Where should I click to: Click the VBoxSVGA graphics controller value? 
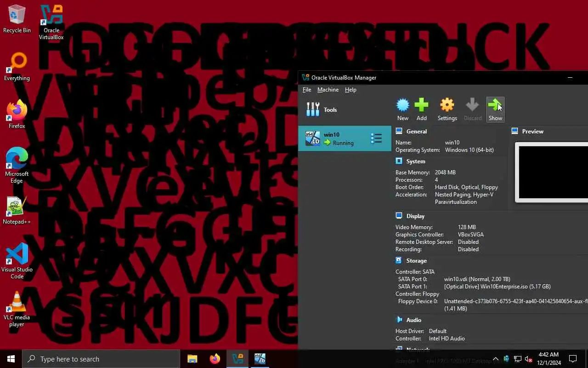(x=470, y=235)
